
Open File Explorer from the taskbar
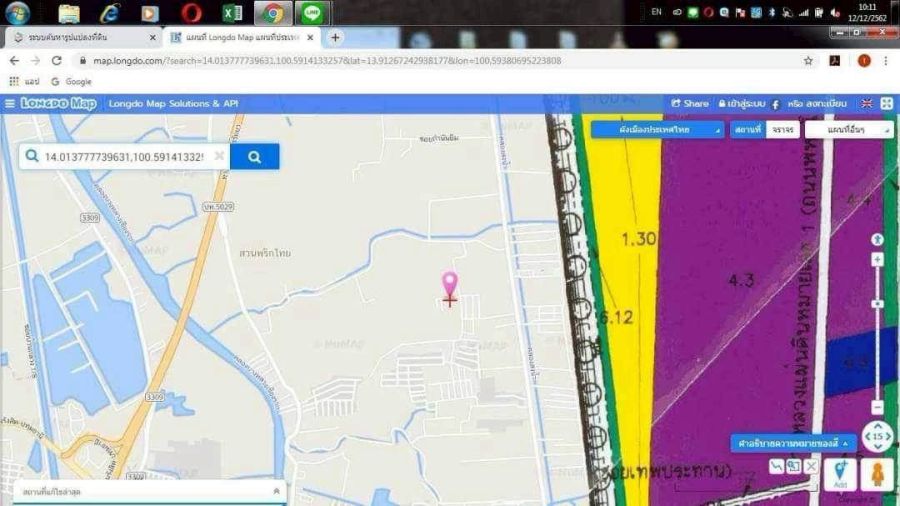point(69,13)
